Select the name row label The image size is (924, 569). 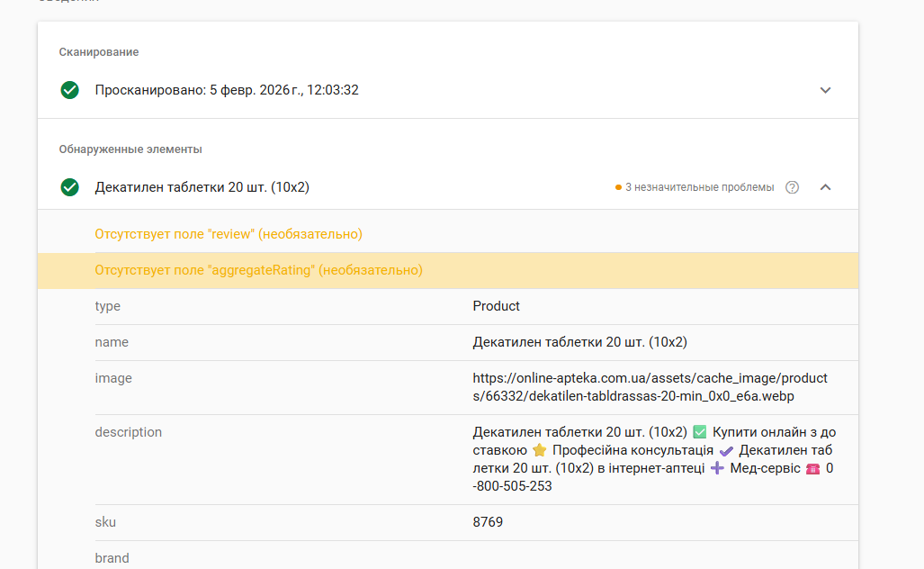pyautogui.click(x=112, y=342)
